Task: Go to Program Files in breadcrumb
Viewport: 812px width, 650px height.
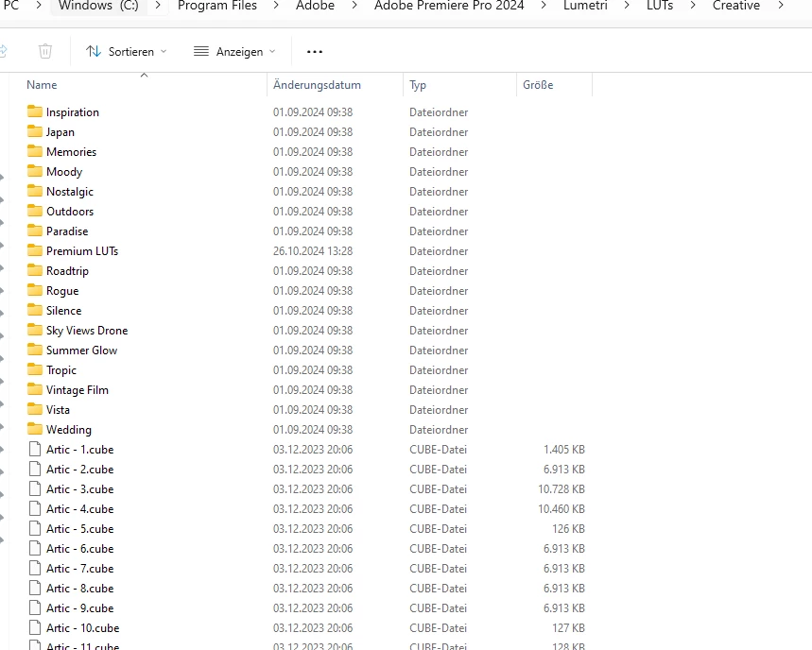Action: (x=217, y=6)
